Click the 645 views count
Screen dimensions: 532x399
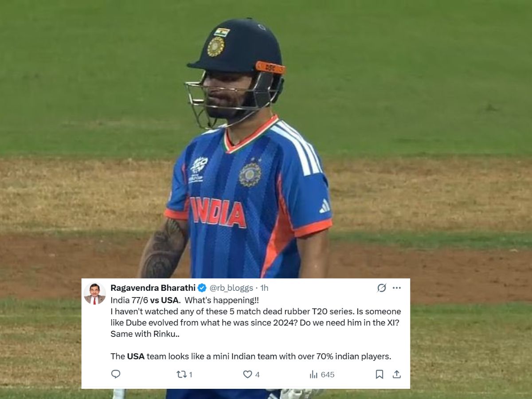click(x=327, y=375)
